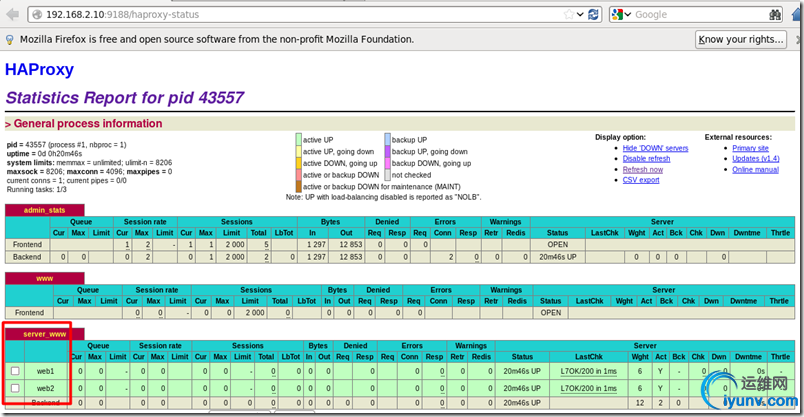Click the binoculars search icon

coord(775,15)
